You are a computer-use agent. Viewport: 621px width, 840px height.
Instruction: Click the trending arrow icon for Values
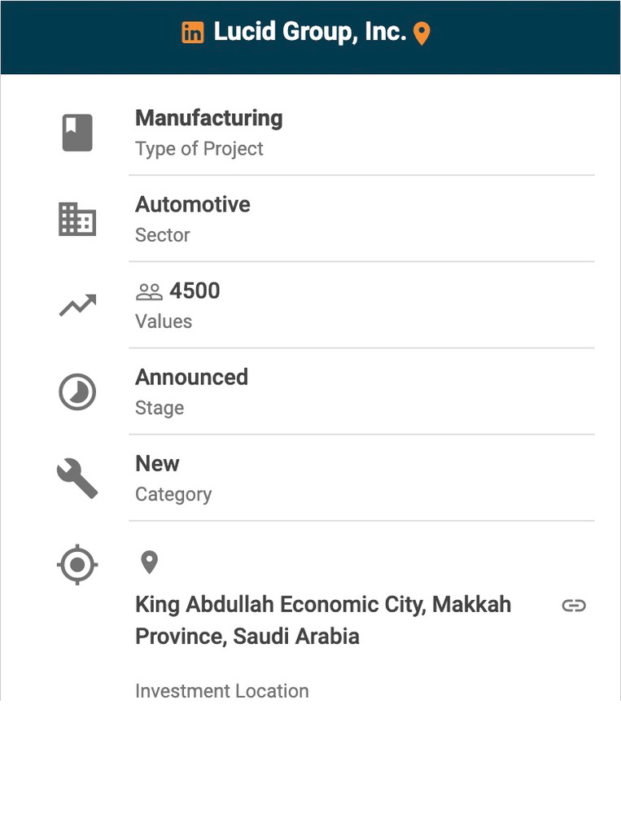click(77, 305)
